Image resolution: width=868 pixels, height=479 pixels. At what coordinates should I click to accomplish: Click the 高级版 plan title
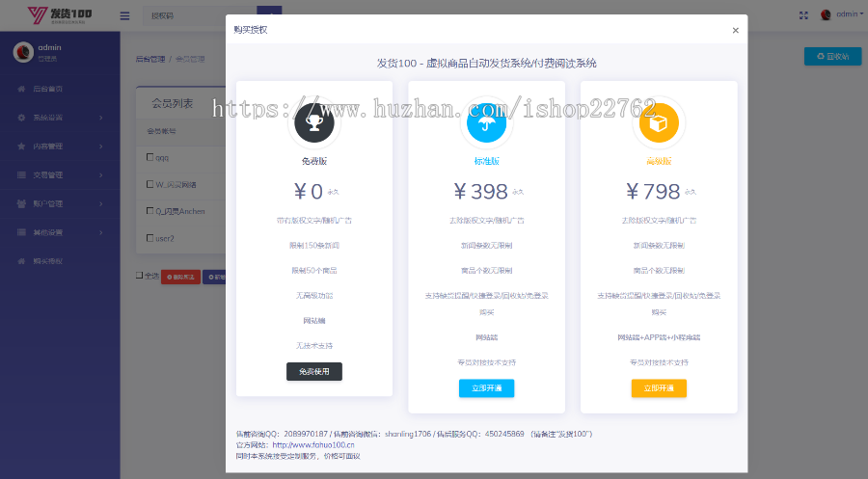[x=659, y=161]
